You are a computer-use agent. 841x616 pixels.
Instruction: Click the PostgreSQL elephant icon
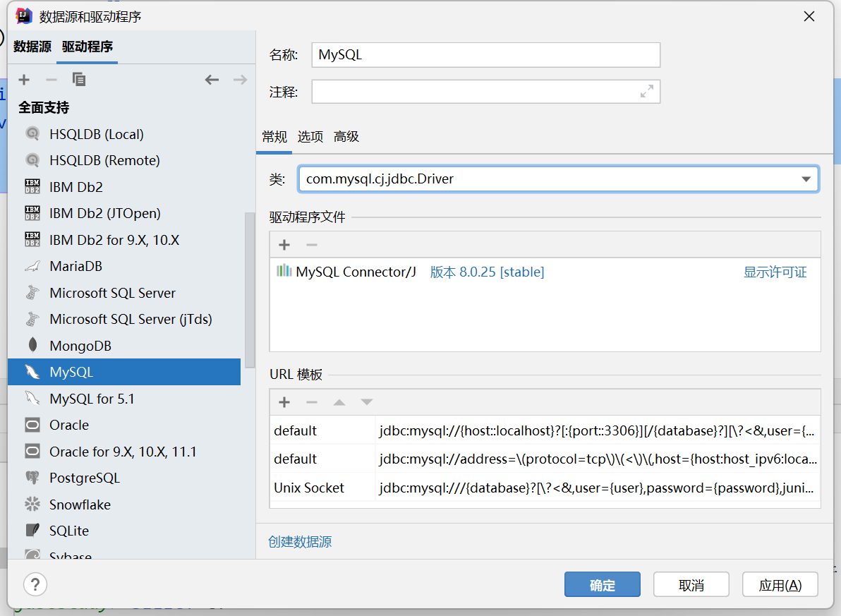tap(32, 478)
